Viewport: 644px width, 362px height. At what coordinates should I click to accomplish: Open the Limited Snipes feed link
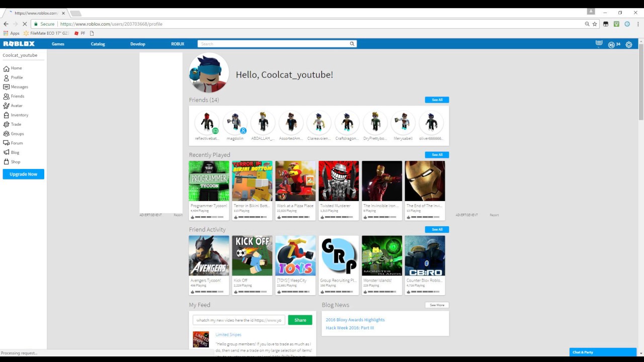pos(228,335)
